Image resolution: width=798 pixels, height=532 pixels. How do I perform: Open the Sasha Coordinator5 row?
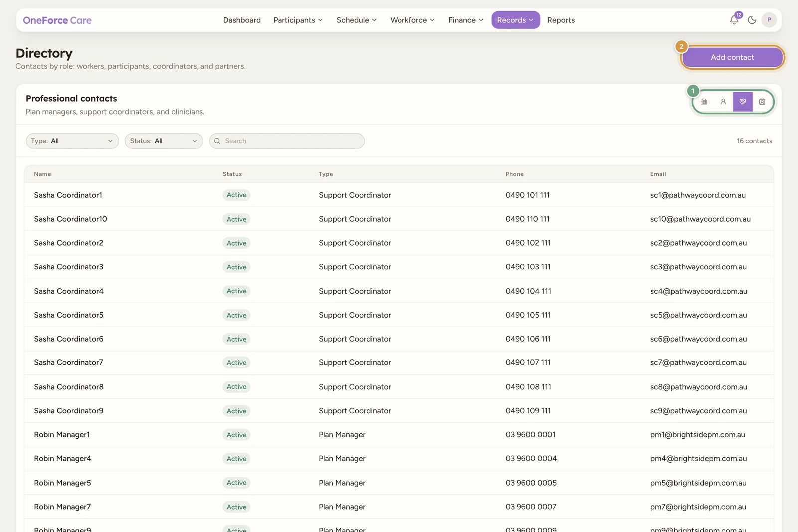click(x=399, y=315)
